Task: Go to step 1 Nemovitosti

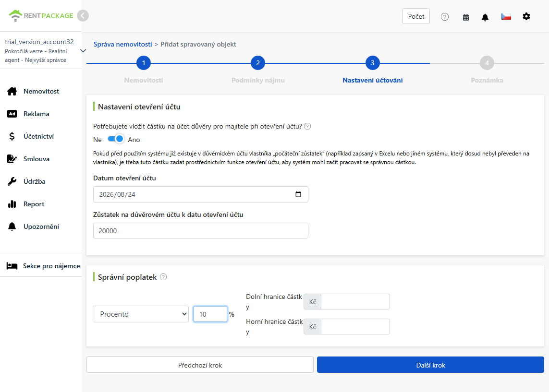Action: pos(144,63)
